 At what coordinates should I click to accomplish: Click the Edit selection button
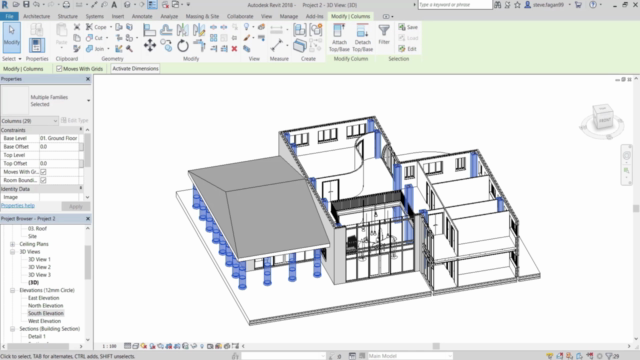(x=407, y=49)
